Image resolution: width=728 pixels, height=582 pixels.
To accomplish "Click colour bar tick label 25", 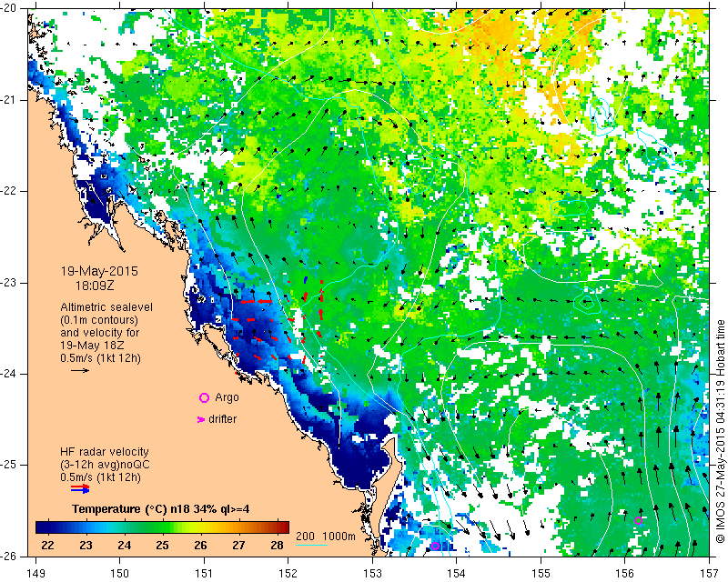I will coord(163,545).
